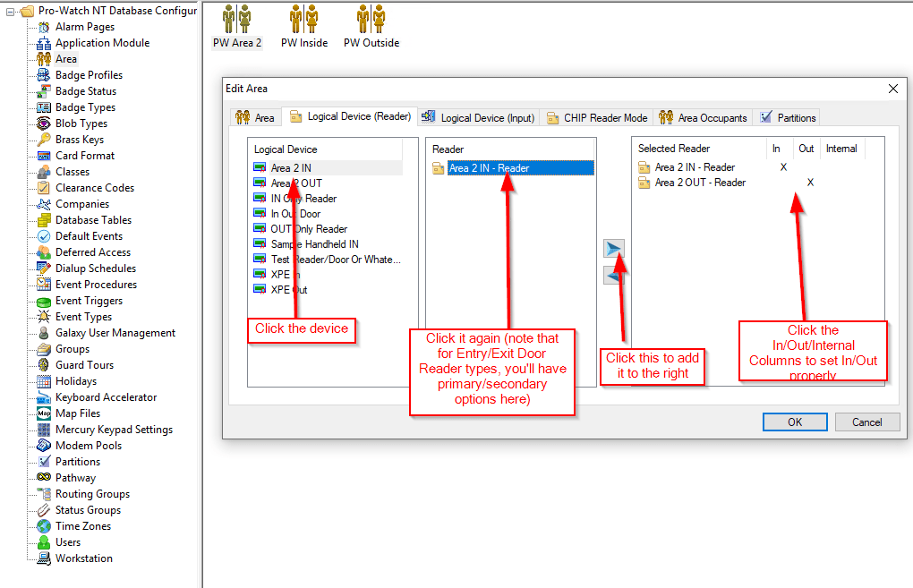Select the XPE In logical device
This screenshot has width=913, height=588.
[286, 275]
